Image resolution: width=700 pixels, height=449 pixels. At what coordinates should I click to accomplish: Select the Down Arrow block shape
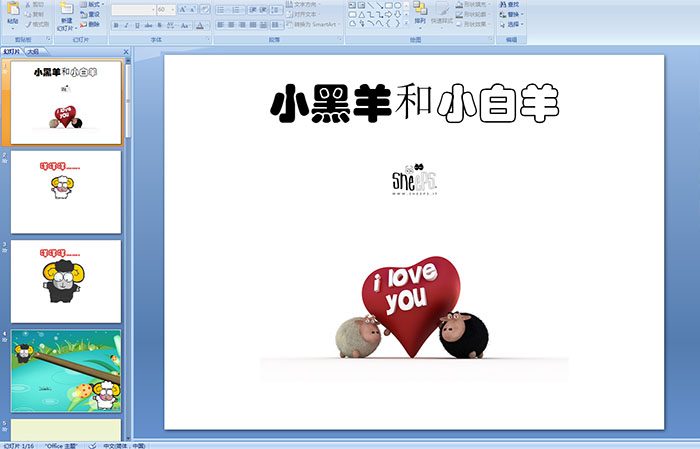coord(397,15)
